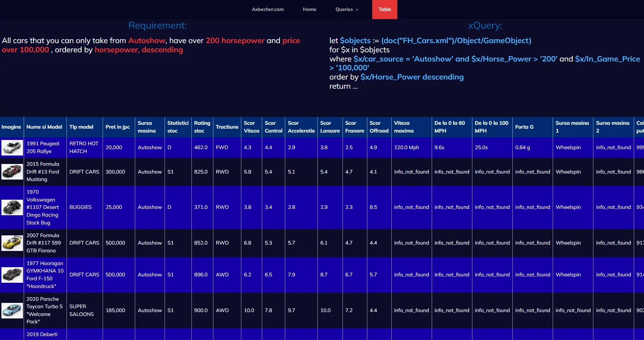The width and height of the screenshot is (644, 340).
Task: Click the Nume si Model column header
Action: [x=44, y=127]
